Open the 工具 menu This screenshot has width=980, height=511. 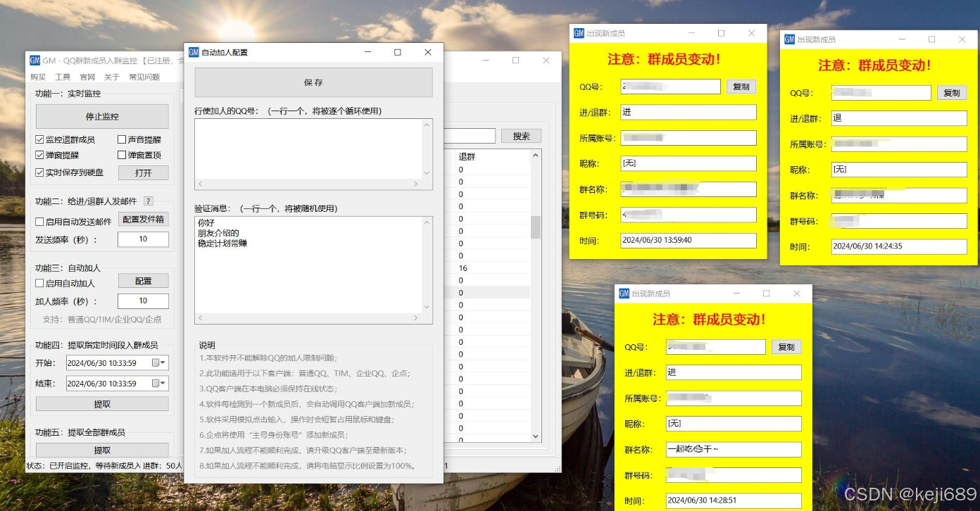[63, 77]
